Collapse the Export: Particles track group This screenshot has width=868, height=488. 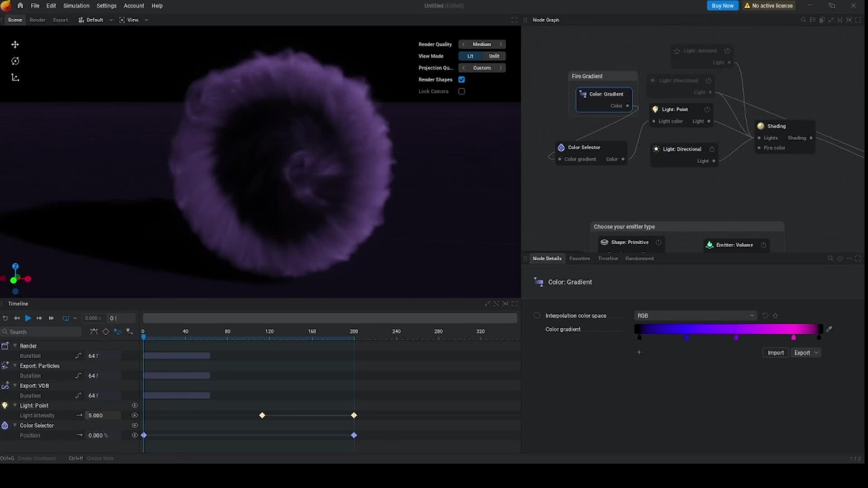tap(15, 366)
